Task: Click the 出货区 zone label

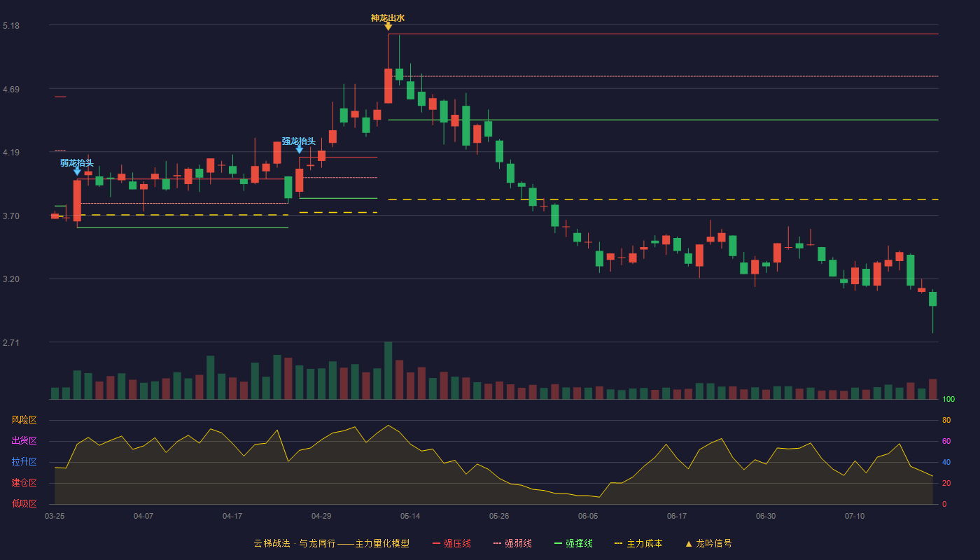Action: point(24,441)
